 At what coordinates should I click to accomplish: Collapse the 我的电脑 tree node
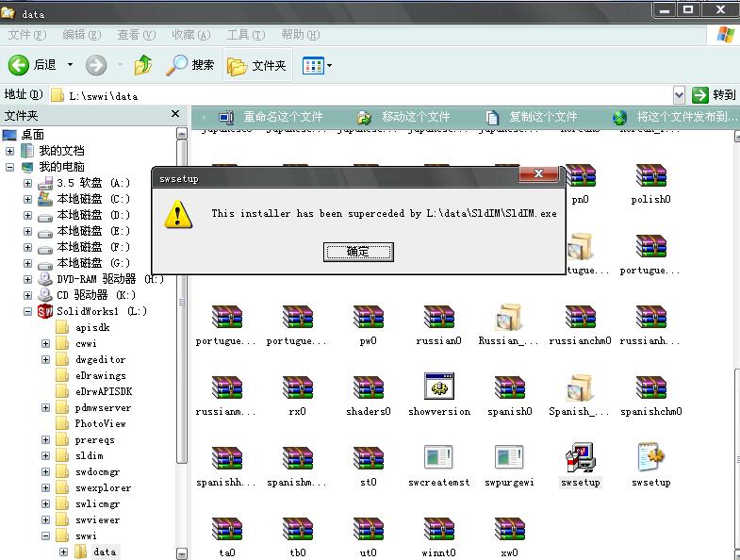(10, 167)
